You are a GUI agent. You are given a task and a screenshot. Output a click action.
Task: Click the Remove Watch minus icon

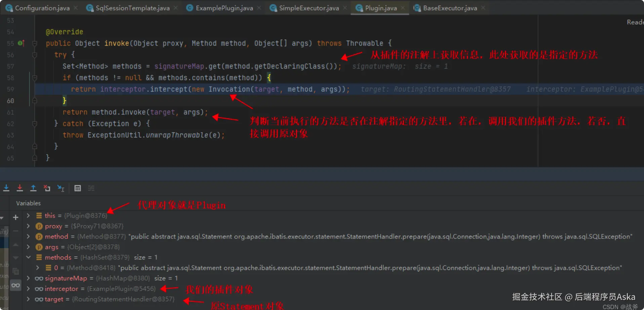click(x=15, y=231)
